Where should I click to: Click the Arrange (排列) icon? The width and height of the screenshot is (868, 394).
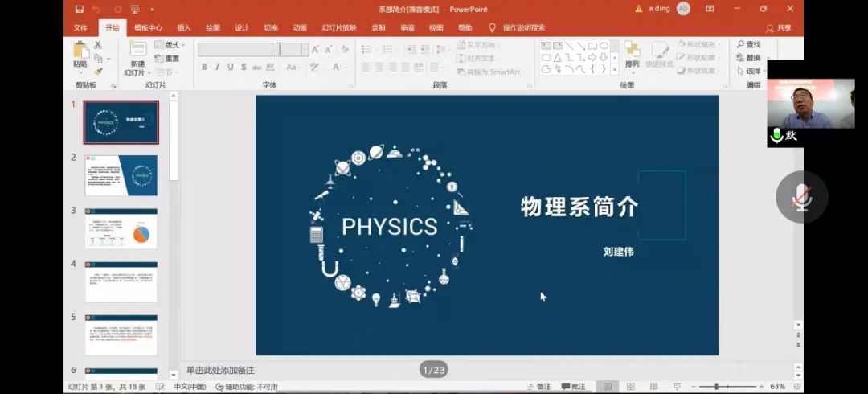633,53
